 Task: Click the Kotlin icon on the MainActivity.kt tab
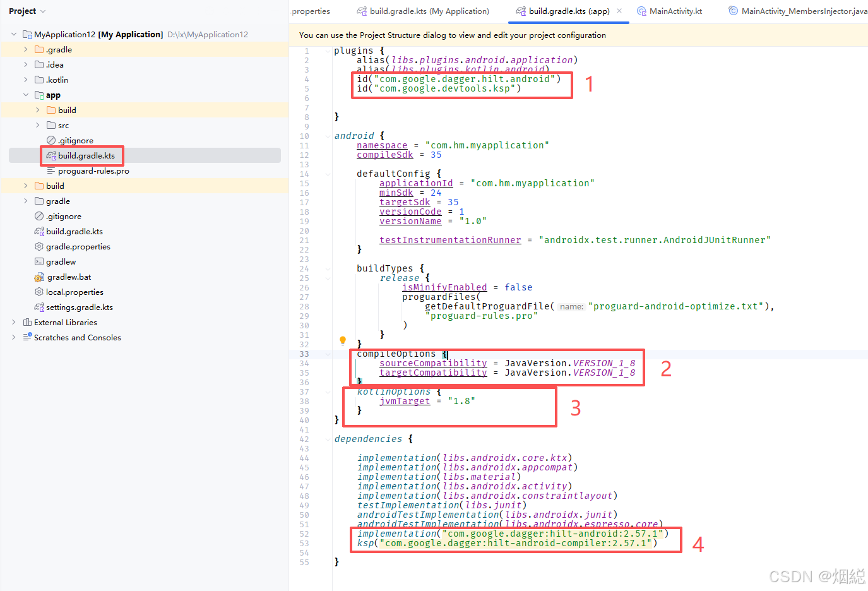coord(640,11)
